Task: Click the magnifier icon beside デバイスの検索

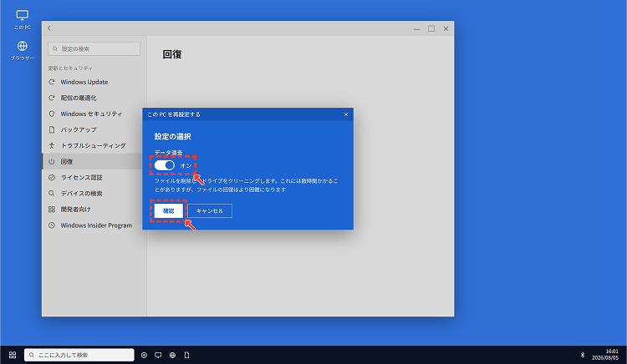Action: [x=52, y=194]
